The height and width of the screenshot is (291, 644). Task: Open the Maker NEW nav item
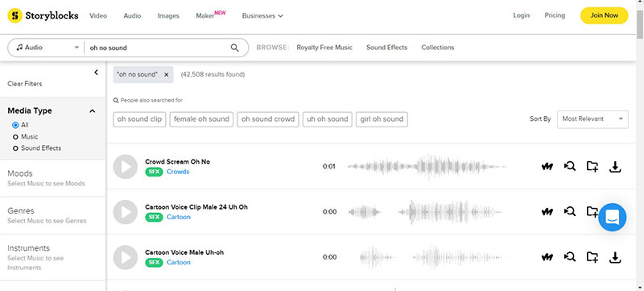pyautogui.click(x=211, y=15)
